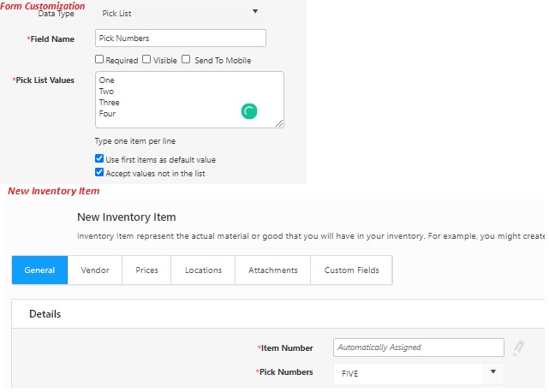Disable Accept values not in the list
Image resolution: width=549 pixels, height=392 pixels.
click(99, 173)
